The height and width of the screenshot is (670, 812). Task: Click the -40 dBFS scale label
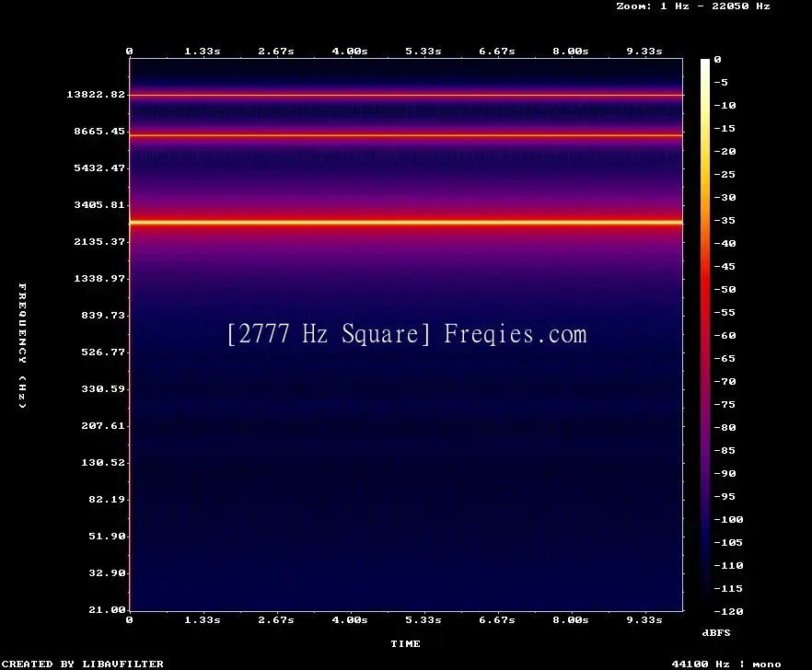coord(725,243)
